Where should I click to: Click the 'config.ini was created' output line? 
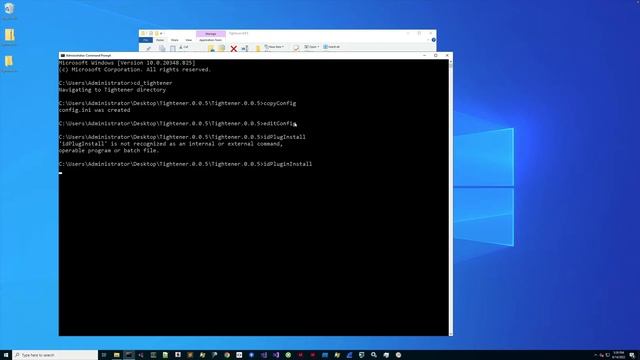pyautogui.click(x=95, y=110)
